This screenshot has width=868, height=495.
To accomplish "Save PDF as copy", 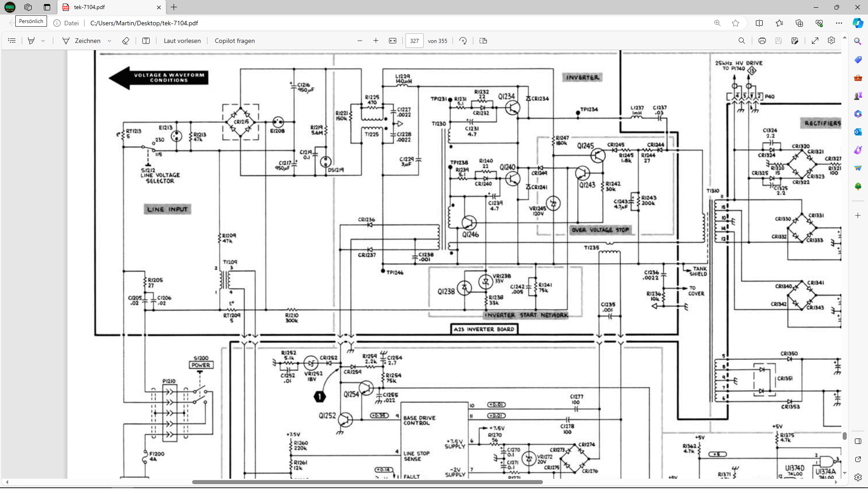I will click(x=795, y=41).
